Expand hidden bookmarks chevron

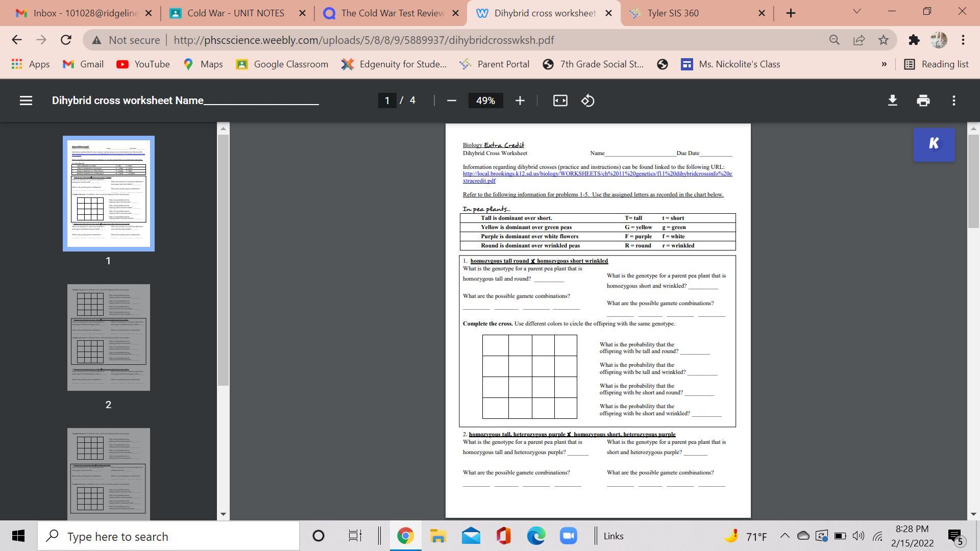(x=884, y=64)
